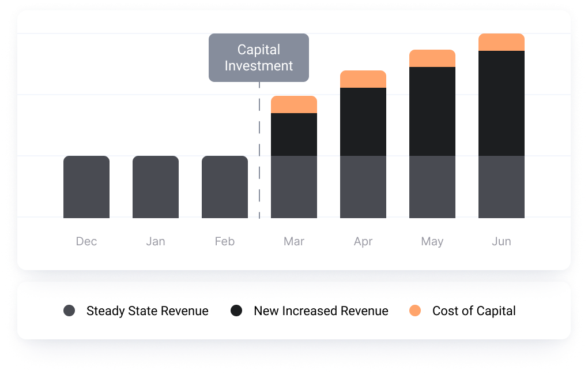
Task: Click the gray base of the April bar
Action: coord(363,187)
